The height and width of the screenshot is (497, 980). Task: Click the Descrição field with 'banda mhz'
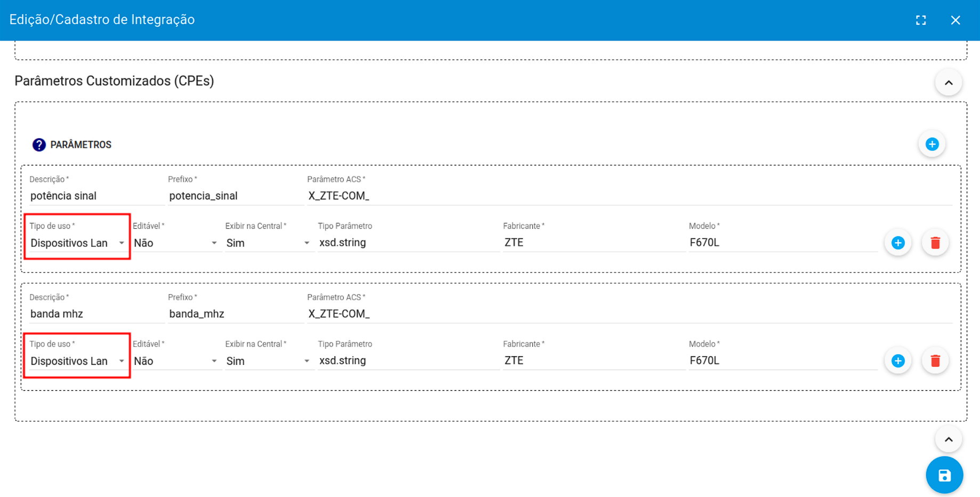coord(96,314)
